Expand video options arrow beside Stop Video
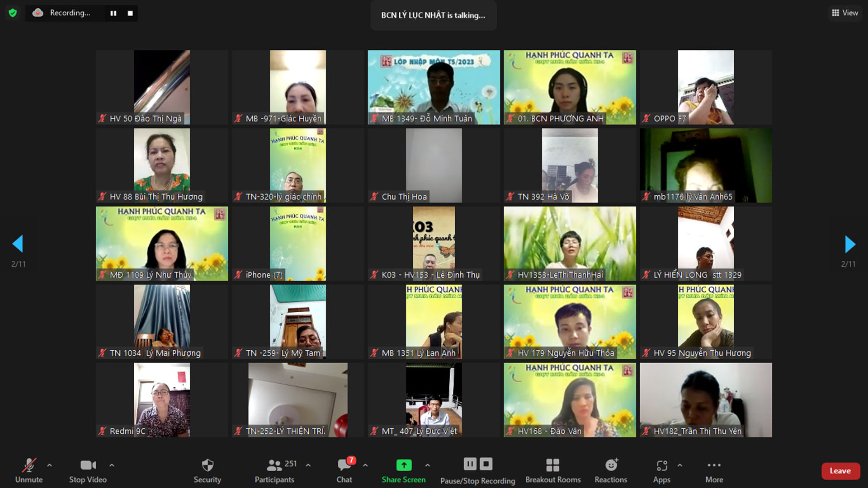Viewport: 868px width, 488px height. 112,465
